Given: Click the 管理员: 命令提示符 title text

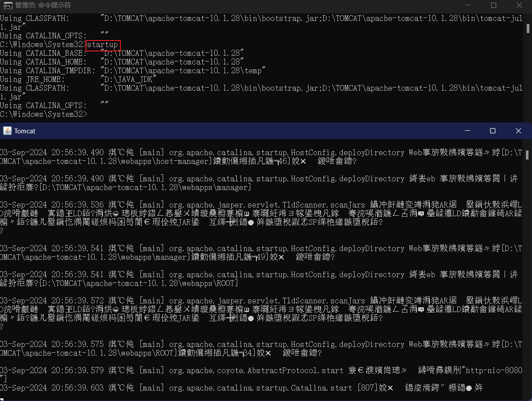Looking at the screenshot, I should 43,5.
